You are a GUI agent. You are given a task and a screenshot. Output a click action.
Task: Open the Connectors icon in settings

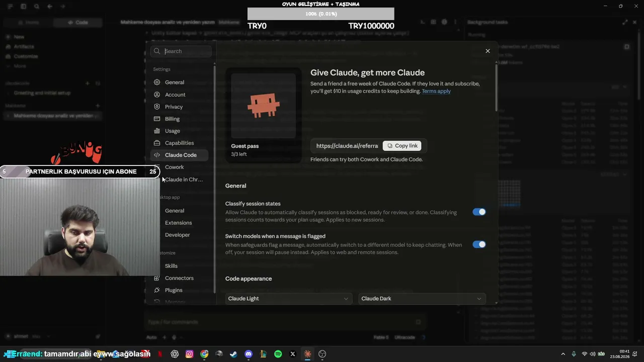pyautogui.click(x=157, y=278)
